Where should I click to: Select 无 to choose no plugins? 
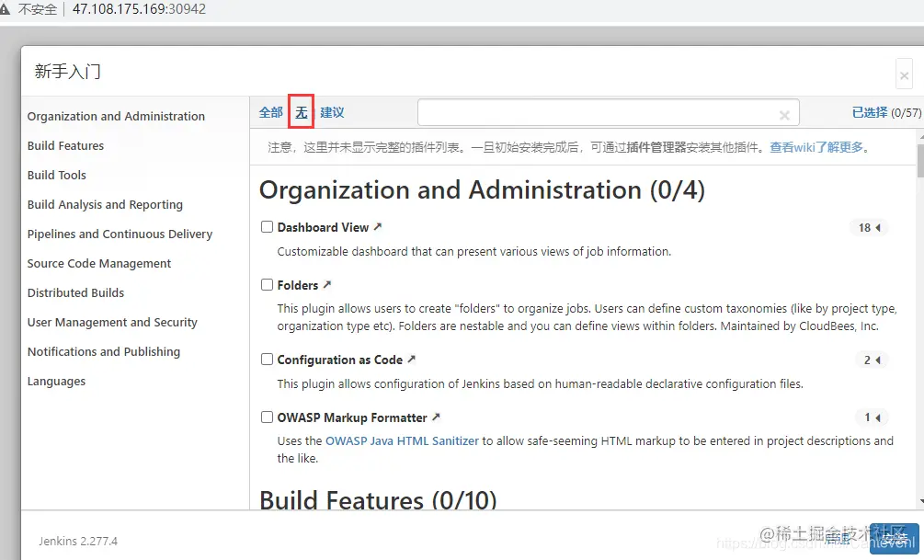(302, 112)
